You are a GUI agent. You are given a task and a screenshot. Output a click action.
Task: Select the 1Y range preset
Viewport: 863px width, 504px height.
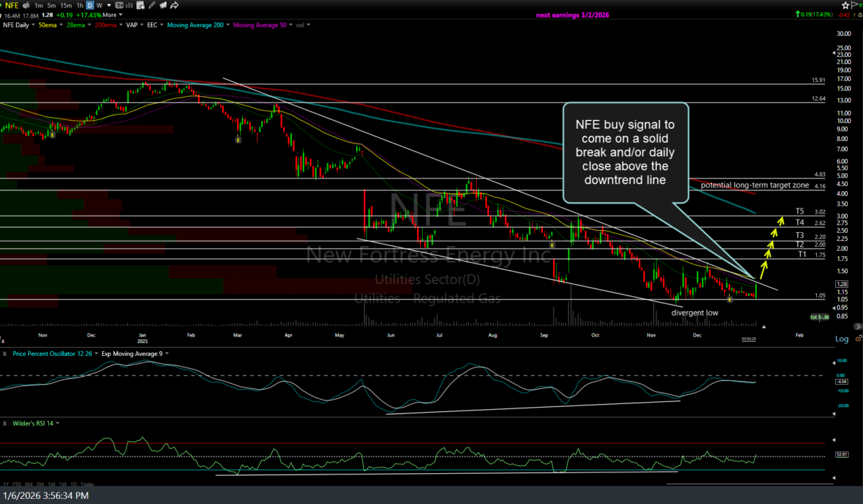coord(6,485)
